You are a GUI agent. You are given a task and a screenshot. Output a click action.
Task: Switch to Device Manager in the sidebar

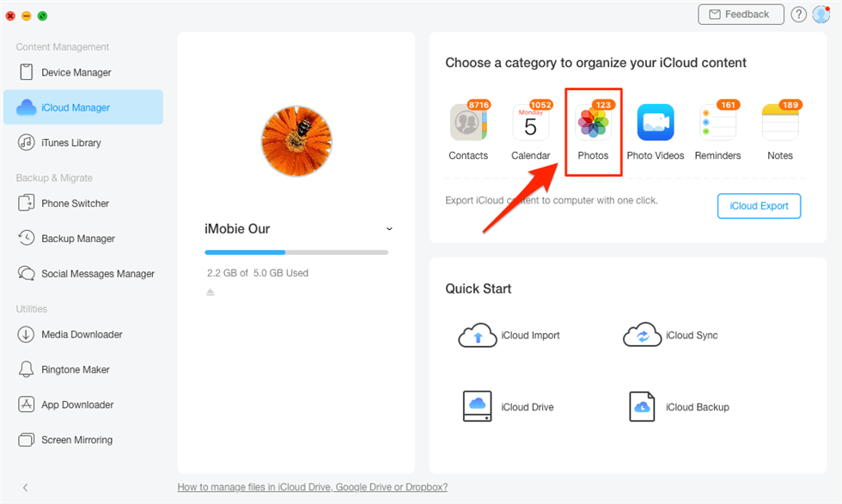point(76,73)
